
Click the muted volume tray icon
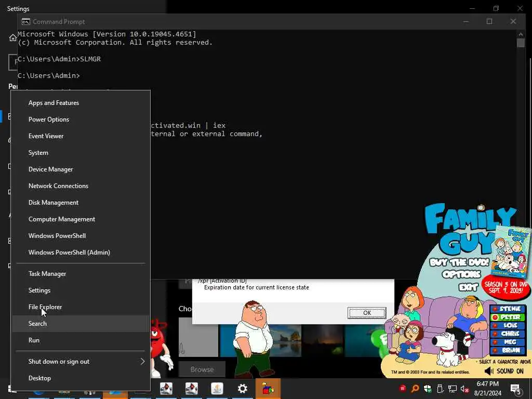click(x=465, y=389)
